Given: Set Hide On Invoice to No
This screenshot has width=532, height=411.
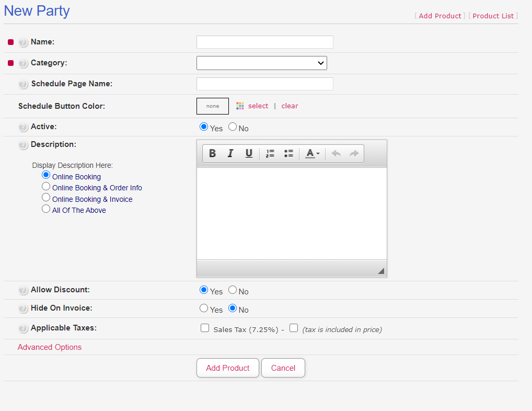Looking at the screenshot, I should pos(233,308).
